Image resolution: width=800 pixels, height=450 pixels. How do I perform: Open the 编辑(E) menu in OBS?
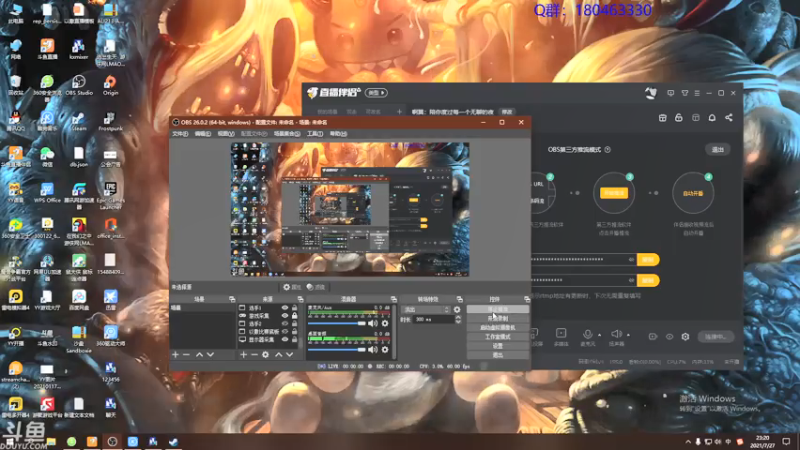pyautogui.click(x=203, y=134)
